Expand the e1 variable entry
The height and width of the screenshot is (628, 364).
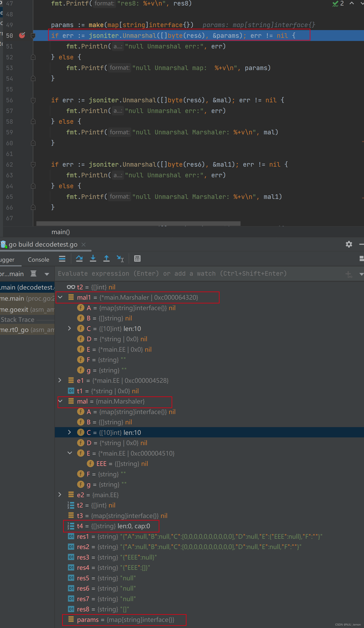click(60, 381)
